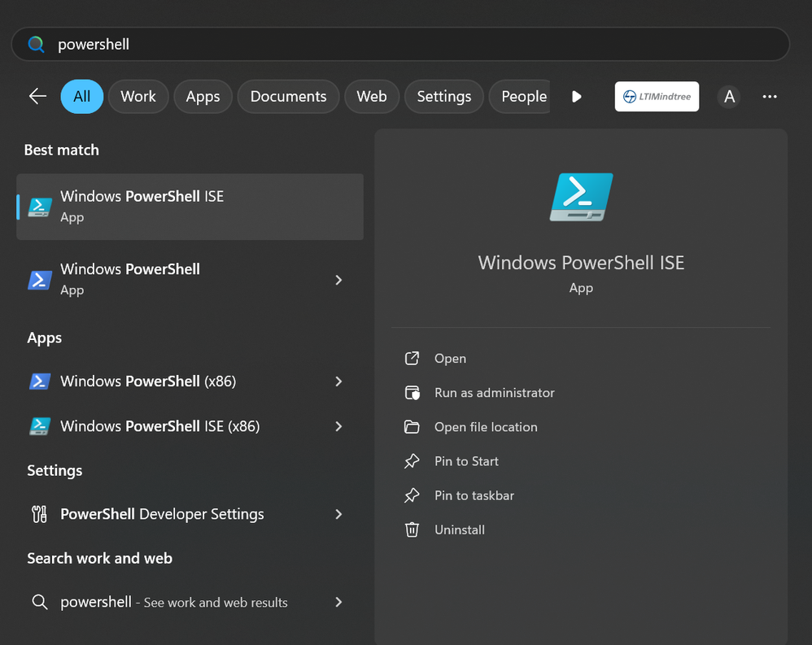Expand Windows PowerShell (x86) chevron

click(x=338, y=381)
